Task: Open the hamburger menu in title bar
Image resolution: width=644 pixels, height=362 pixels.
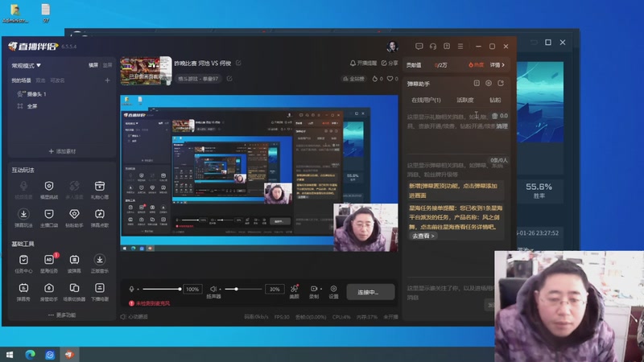Action: (460, 47)
